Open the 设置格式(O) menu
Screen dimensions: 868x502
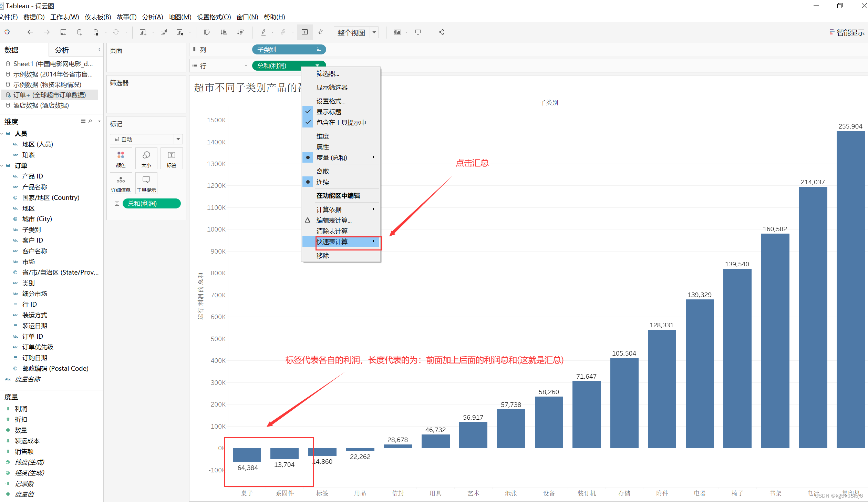214,17
